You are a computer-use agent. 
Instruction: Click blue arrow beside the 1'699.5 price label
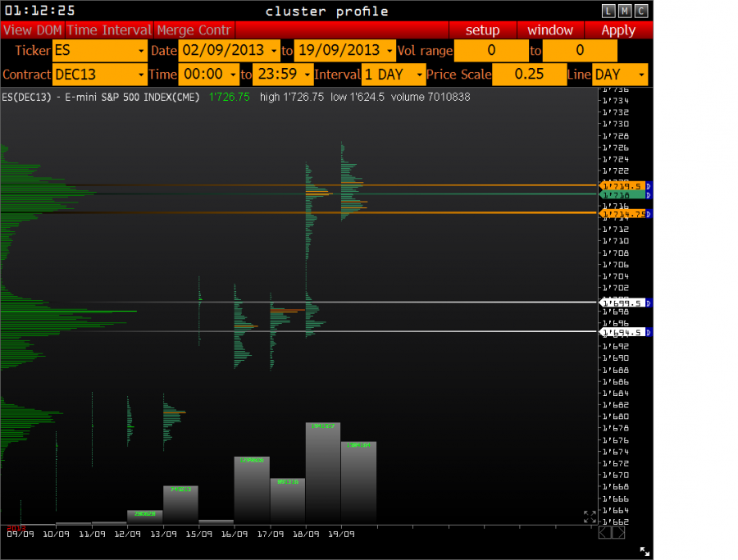pyautogui.click(x=649, y=303)
